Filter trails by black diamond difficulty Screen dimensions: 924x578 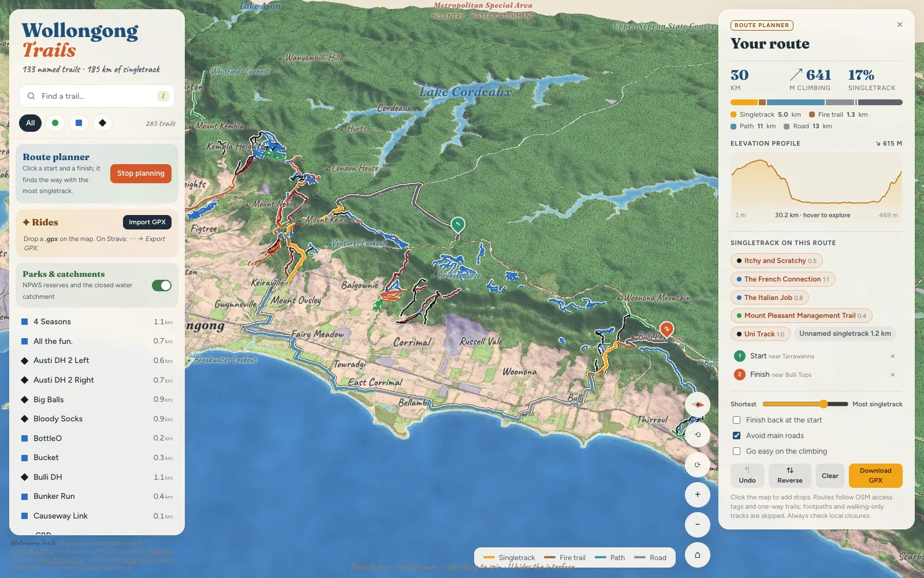[102, 123]
